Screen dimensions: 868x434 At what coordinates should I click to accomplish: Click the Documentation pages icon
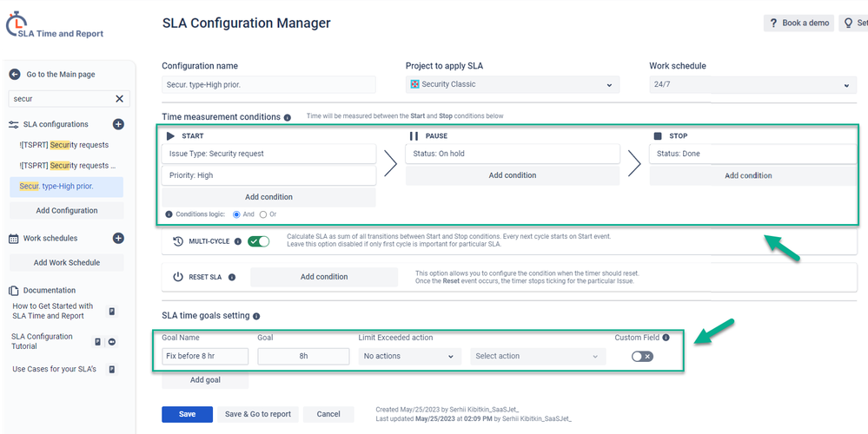coord(14,290)
